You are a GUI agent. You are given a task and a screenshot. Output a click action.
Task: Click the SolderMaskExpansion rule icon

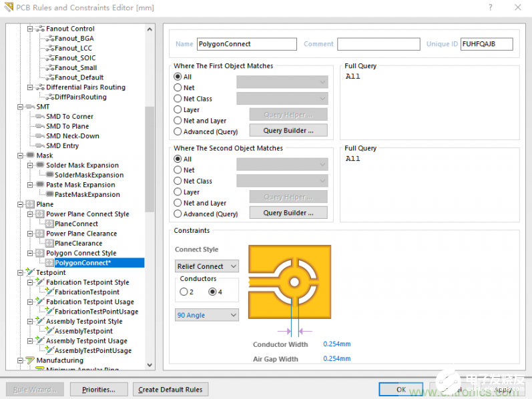coord(50,175)
